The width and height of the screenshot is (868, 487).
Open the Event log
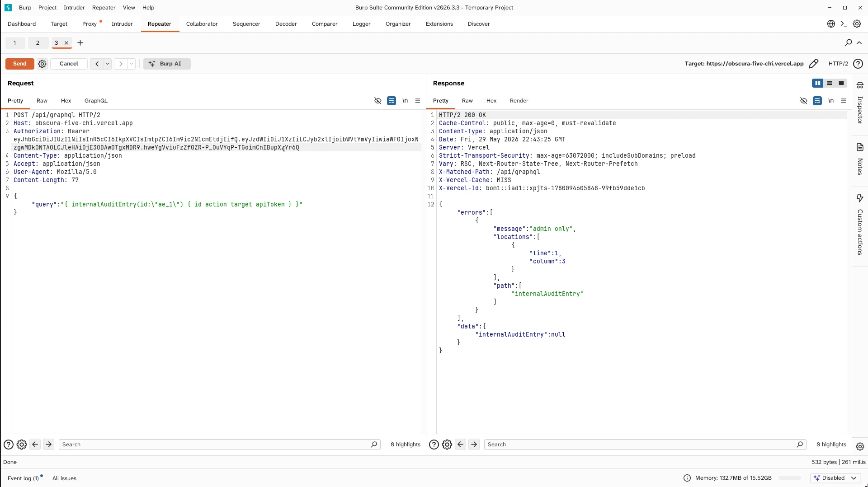pos(23,478)
